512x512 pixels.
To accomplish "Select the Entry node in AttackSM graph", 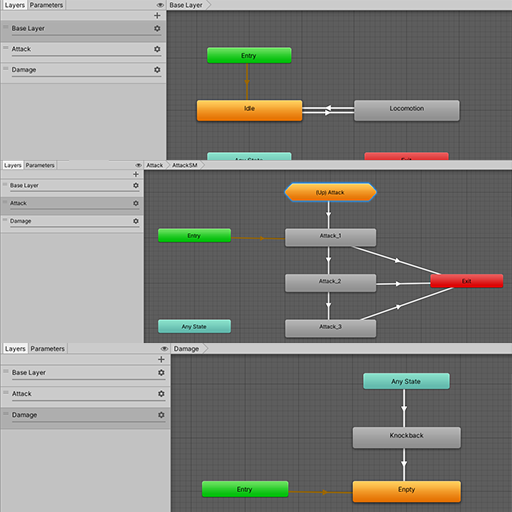I will (x=194, y=235).
